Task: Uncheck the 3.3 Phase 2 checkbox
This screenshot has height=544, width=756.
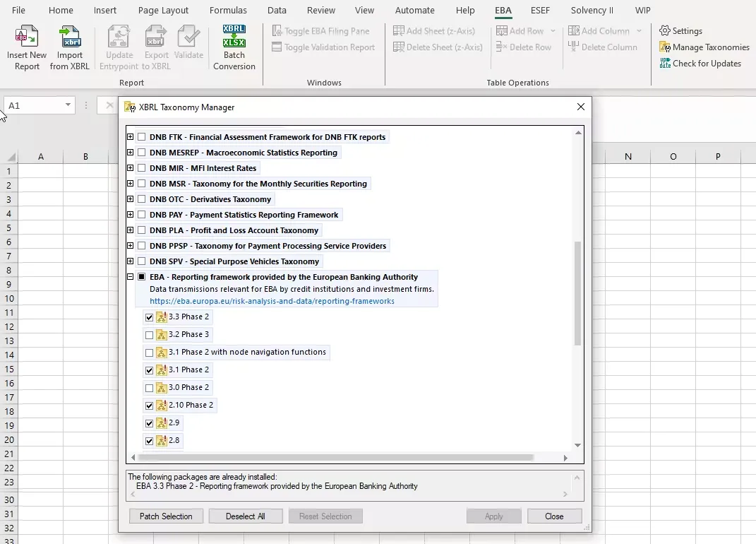Action: 150,318
